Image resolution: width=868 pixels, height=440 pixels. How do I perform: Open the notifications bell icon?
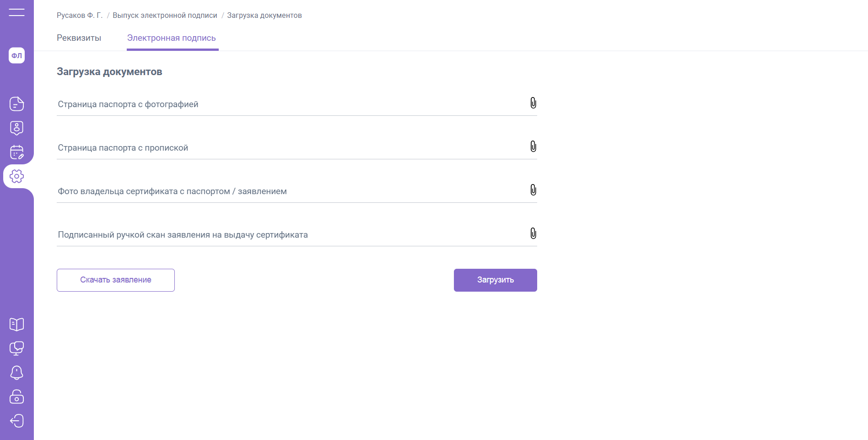tap(16, 373)
